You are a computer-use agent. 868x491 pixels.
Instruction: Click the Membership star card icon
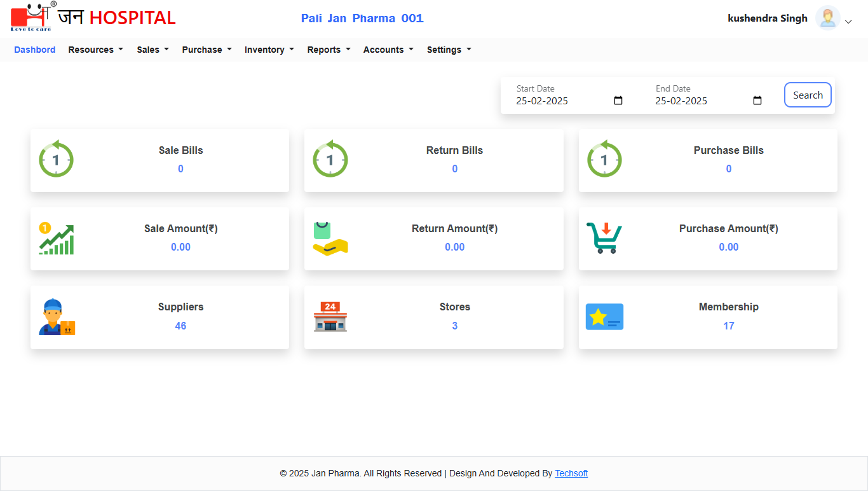[604, 317]
